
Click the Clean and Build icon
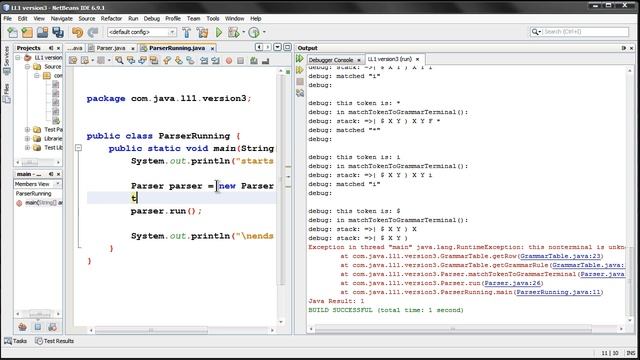(x=202, y=32)
